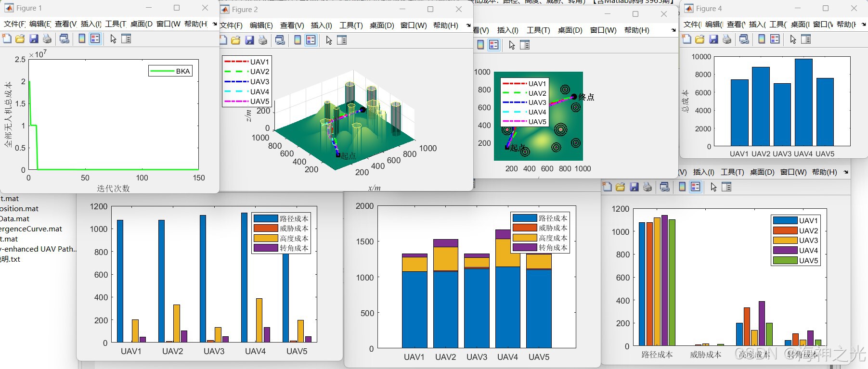Open 编辑(E) menu in Figure 2

(261, 25)
